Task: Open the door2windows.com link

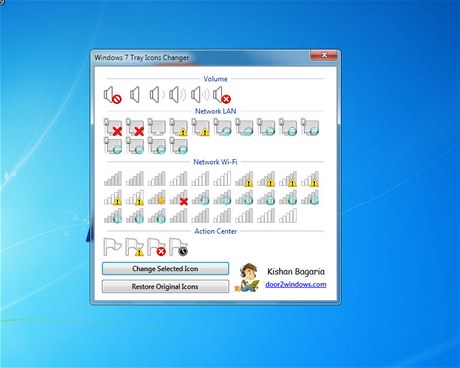Action: [296, 284]
